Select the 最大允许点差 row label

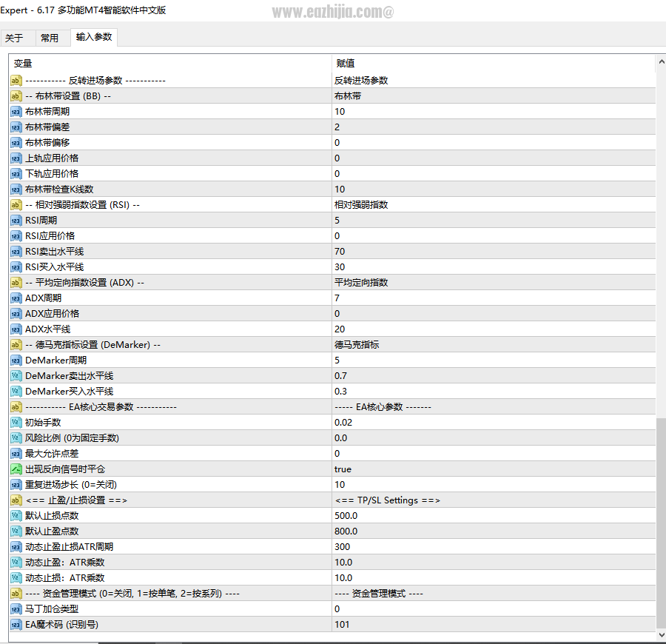tap(52, 454)
